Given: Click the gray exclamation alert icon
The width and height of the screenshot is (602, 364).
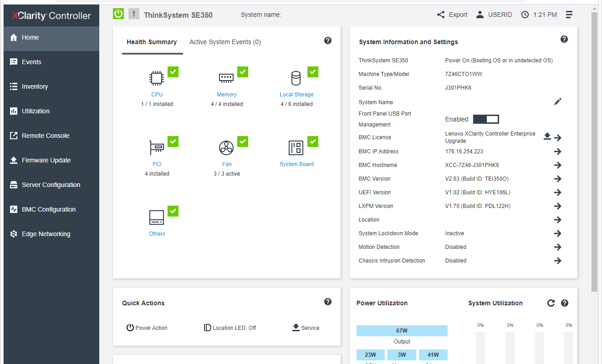Looking at the screenshot, I should pos(133,14).
